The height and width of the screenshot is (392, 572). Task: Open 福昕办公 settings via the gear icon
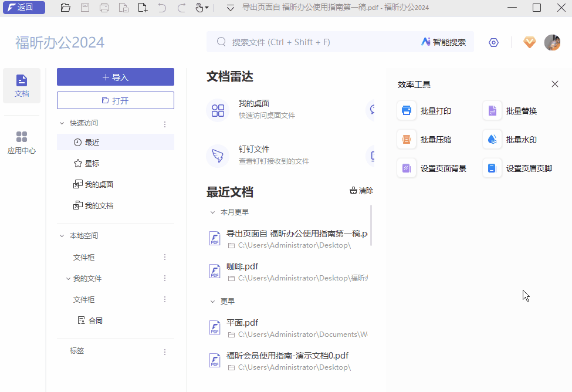(493, 42)
